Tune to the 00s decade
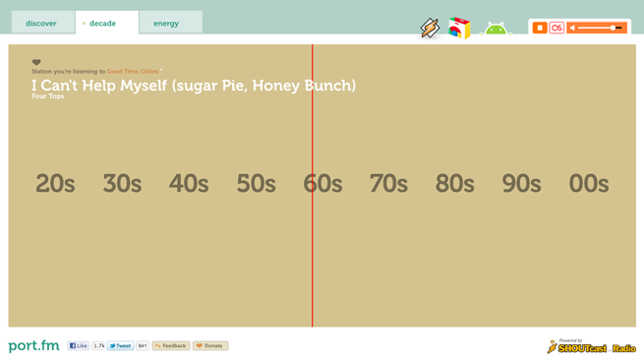The width and height of the screenshot is (644, 363). click(x=589, y=183)
